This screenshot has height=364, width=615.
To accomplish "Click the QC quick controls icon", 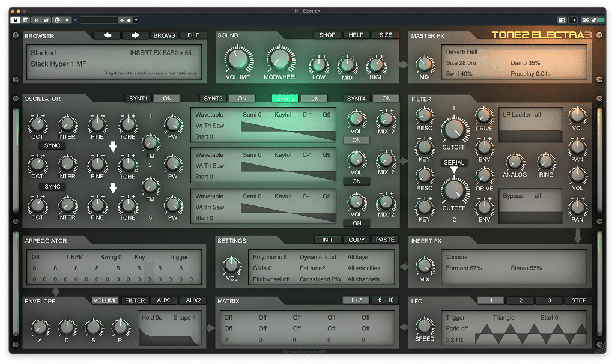I will (x=585, y=20).
